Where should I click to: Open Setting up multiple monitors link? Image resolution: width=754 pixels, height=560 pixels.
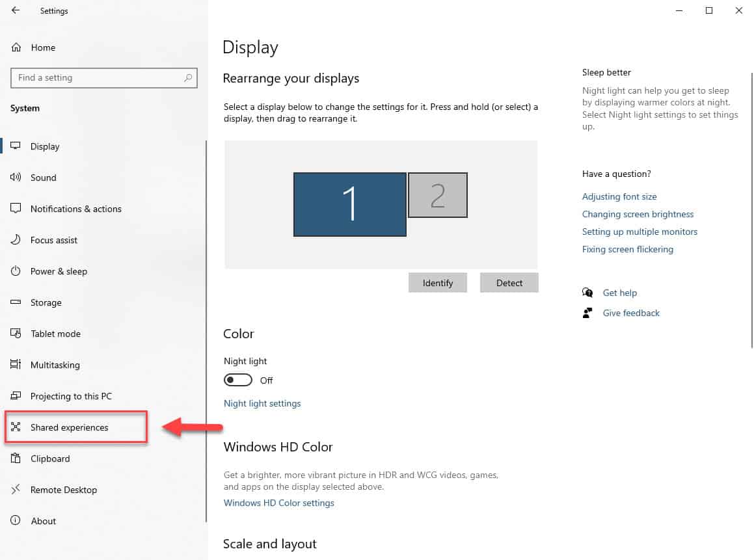tap(640, 232)
